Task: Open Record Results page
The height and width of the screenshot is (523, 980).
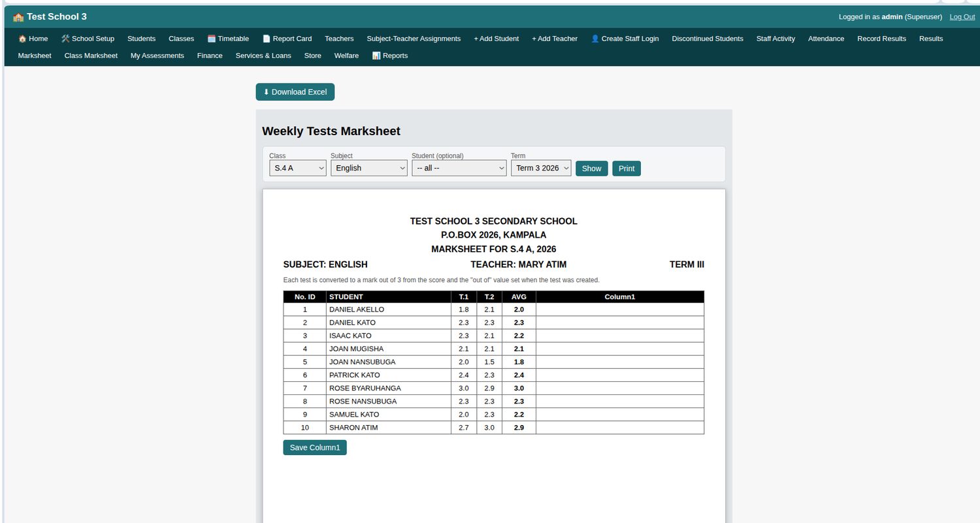Action: point(881,39)
